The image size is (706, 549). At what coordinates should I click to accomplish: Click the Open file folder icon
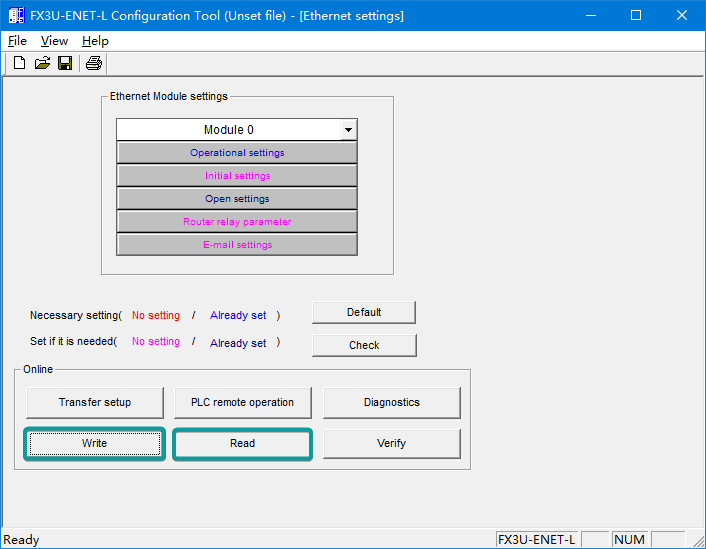click(x=42, y=63)
